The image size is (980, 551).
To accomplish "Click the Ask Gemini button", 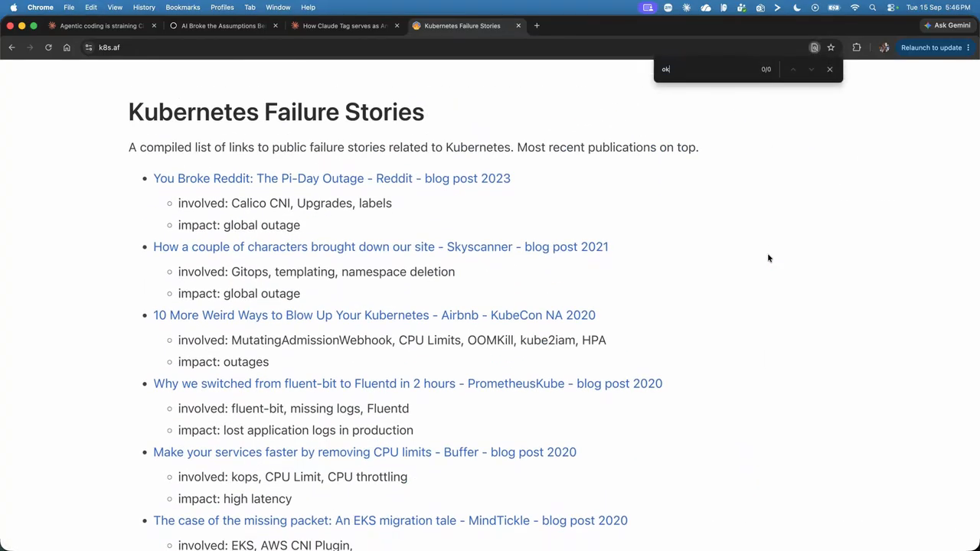I will click(x=948, y=25).
